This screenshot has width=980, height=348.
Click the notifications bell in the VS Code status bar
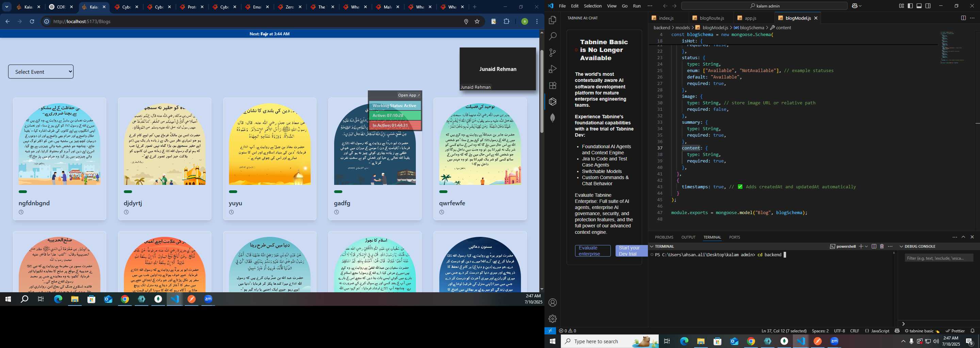tap(973, 331)
